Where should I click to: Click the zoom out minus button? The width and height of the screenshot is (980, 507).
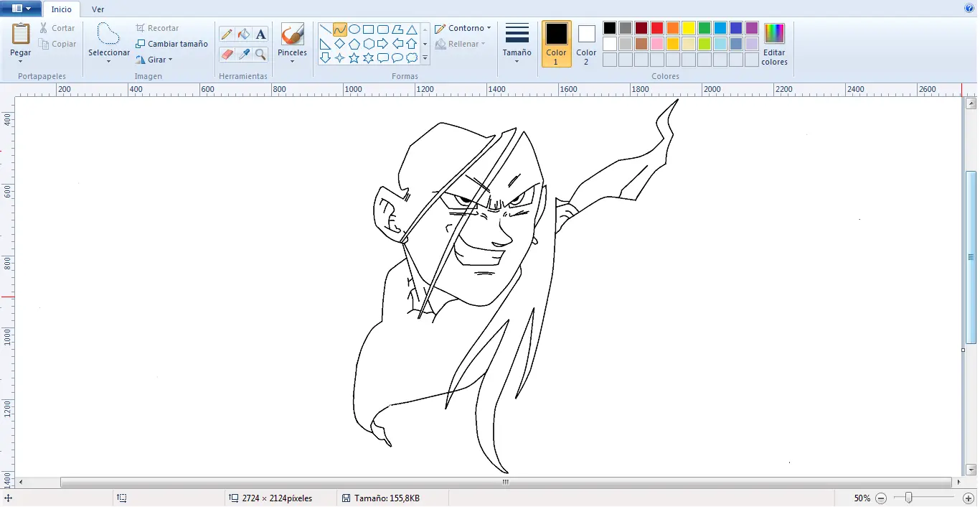pos(881,498)
